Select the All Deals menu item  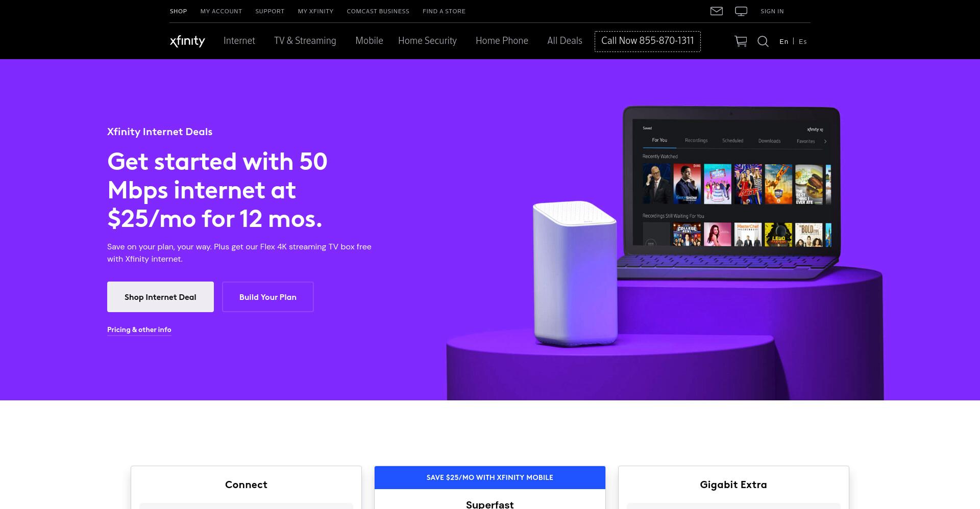pyautogui.click(x=565, y=41)
